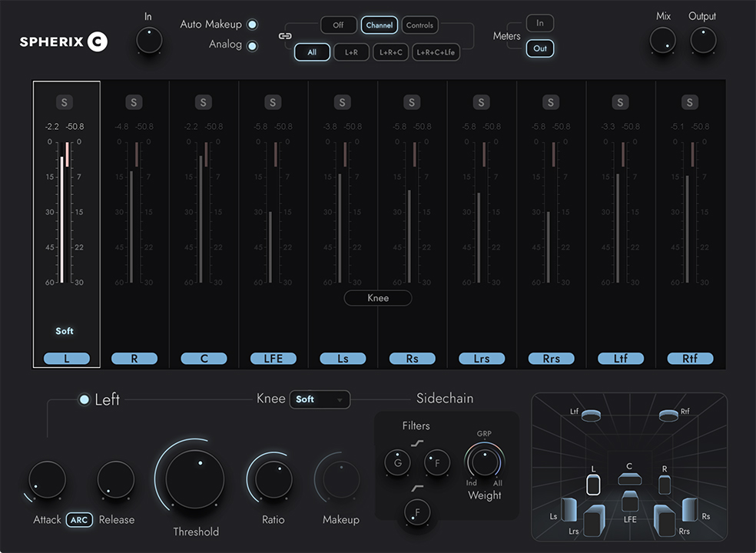Toggle Auto Makeup
Viewport: 756px width, 553px height.
point(252,25)
